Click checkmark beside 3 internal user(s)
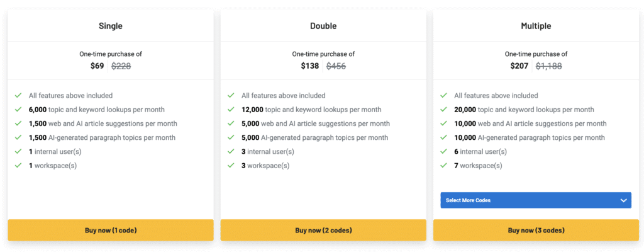 [x=231, y=152]
